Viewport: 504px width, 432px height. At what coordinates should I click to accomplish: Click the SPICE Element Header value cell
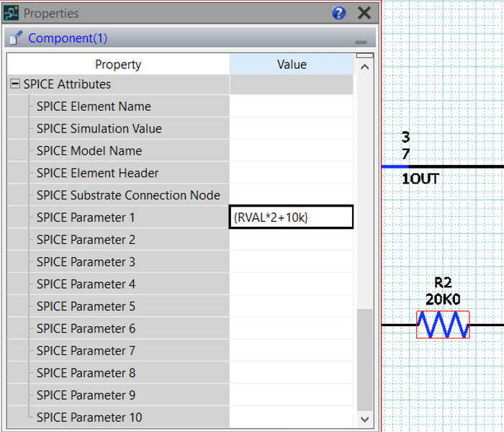click(x=291, y=173)
